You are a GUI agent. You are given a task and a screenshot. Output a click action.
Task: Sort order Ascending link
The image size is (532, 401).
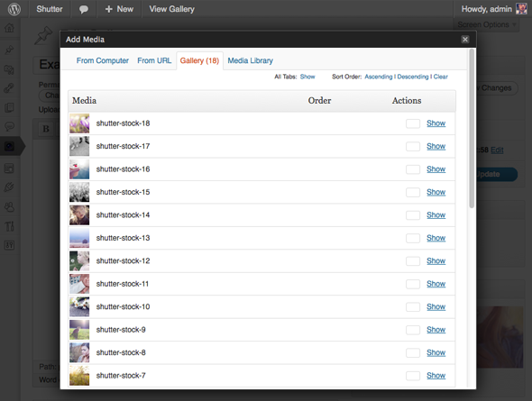point(379,77)
